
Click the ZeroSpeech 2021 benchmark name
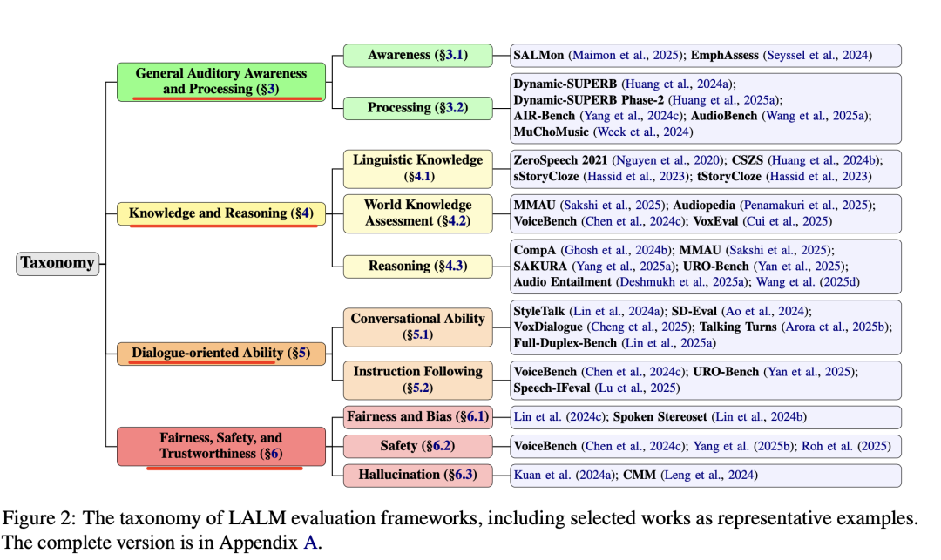pos(561,160)
